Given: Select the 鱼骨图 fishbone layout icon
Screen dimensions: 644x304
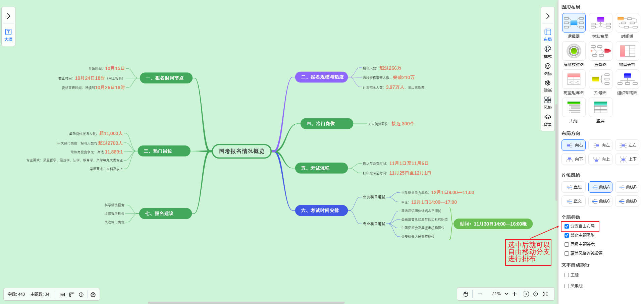Looking at the screenshot, I should click(600, 51).
